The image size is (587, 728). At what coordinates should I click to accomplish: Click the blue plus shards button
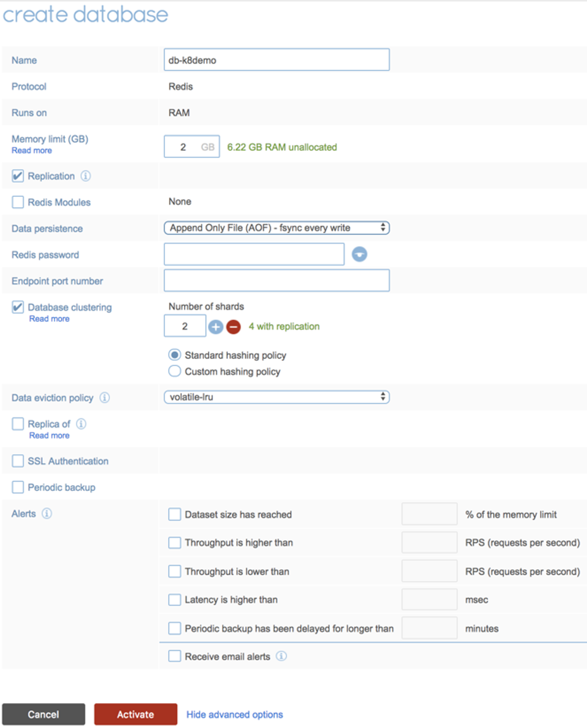point(215,327)
